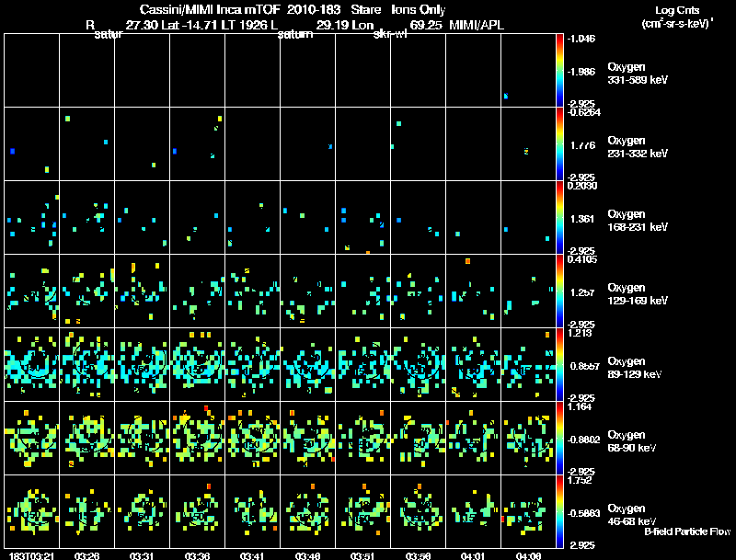This screenshot has height=560, width=736.
Task: Click the Oxygen 89-129 keV color bar
Action: coord(560,365)
